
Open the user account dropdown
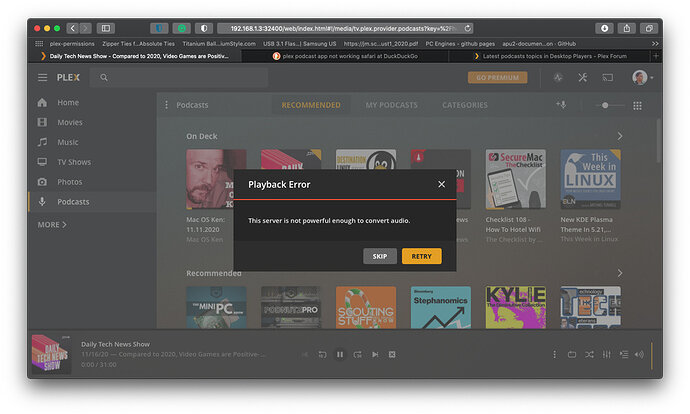click(643, 77)
